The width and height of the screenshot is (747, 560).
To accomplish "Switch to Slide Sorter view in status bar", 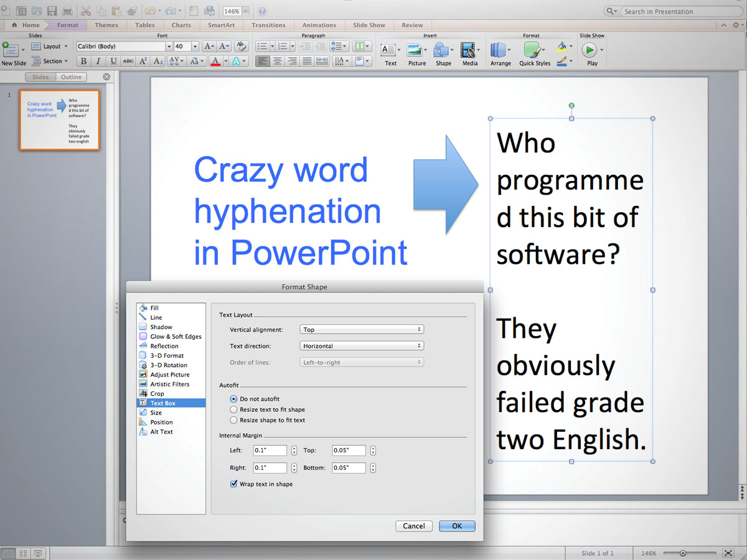I will point(24,553).
